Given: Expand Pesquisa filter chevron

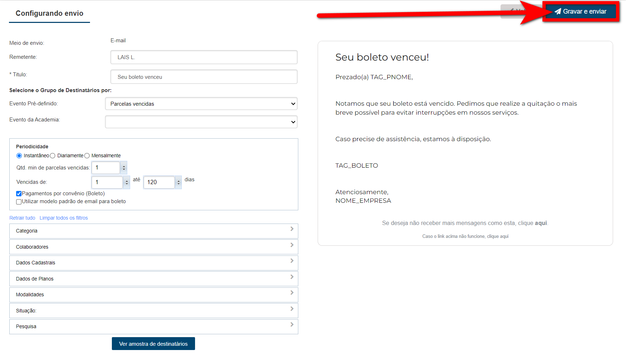Looking at the screenshot, I should [x=292, y=325].
